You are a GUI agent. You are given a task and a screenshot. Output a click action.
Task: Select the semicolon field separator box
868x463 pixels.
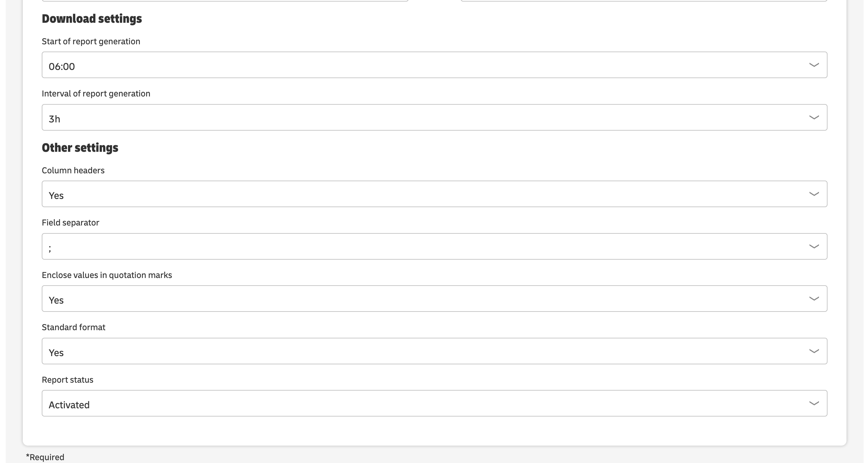(x=434, y=246)
